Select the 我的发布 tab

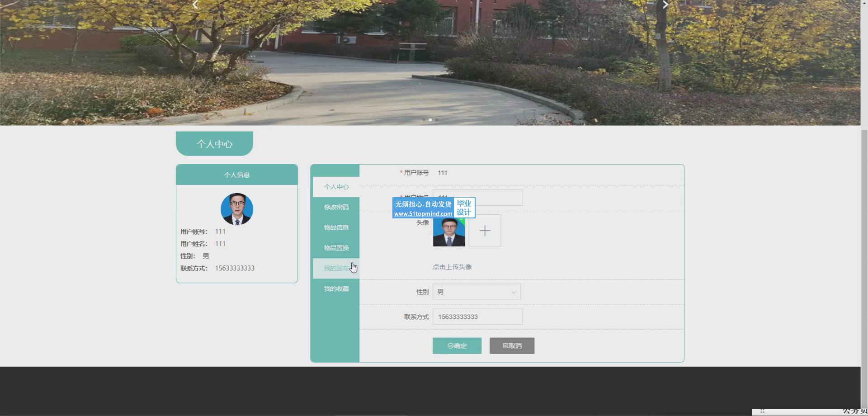pos(336,268)
